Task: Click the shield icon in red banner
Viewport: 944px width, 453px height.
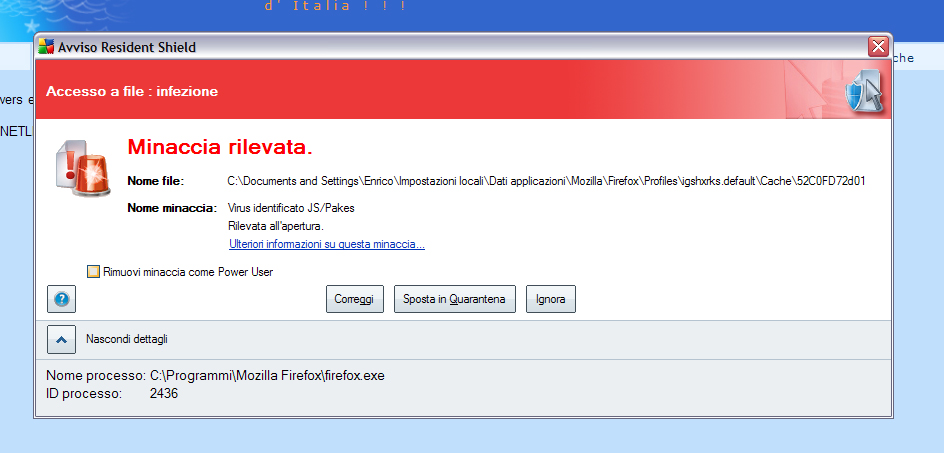Action: (x=860, y=92)
